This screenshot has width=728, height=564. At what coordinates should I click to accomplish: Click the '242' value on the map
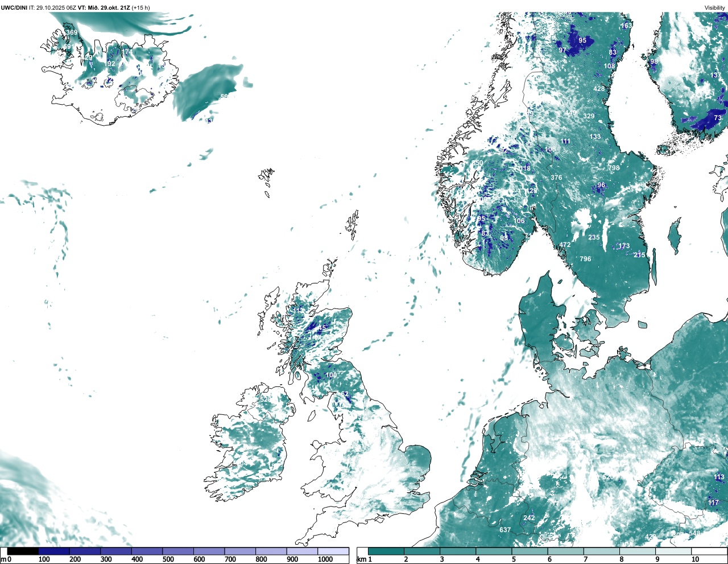(529, 518)
